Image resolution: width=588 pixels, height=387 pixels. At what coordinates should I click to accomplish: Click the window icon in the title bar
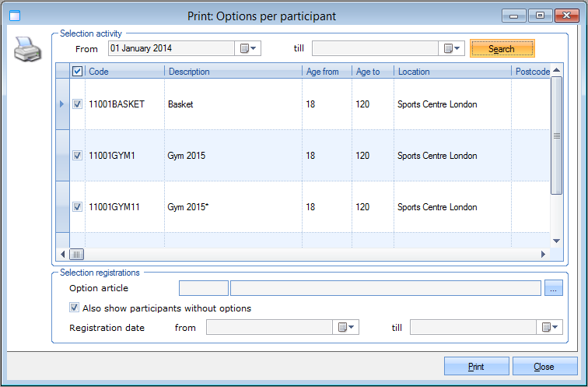coord(15,15)
